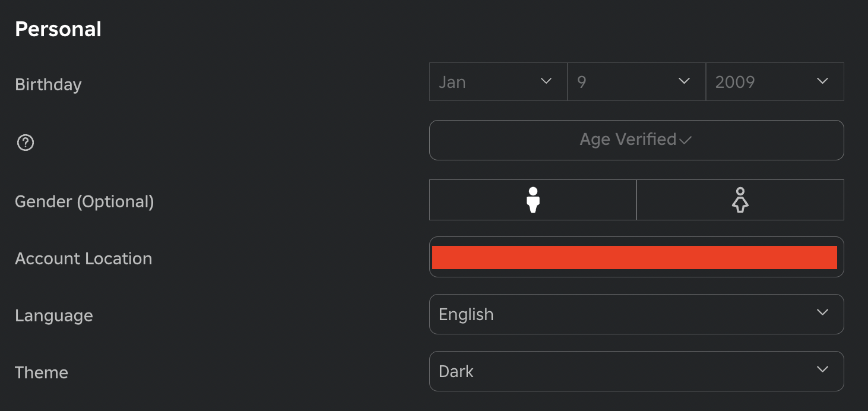This screenshot has height=411, width=868.
Task: Click the Dark theme selection text
Action: [456, 371]
